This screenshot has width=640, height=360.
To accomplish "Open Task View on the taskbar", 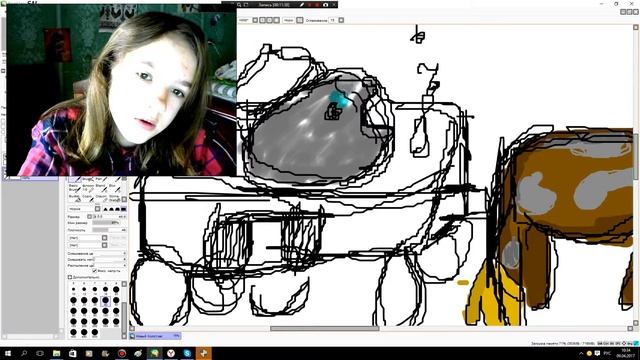I will click(40, 353).
